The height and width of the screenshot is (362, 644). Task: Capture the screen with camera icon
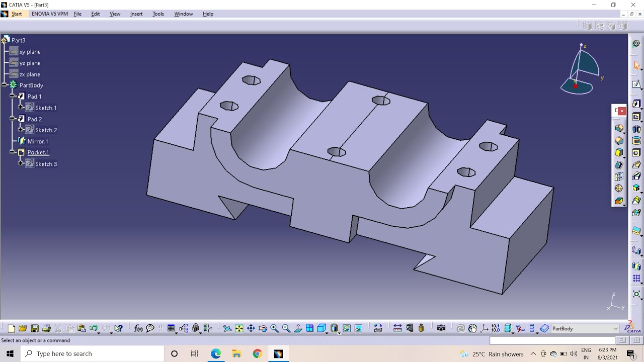tap(441, 328)
